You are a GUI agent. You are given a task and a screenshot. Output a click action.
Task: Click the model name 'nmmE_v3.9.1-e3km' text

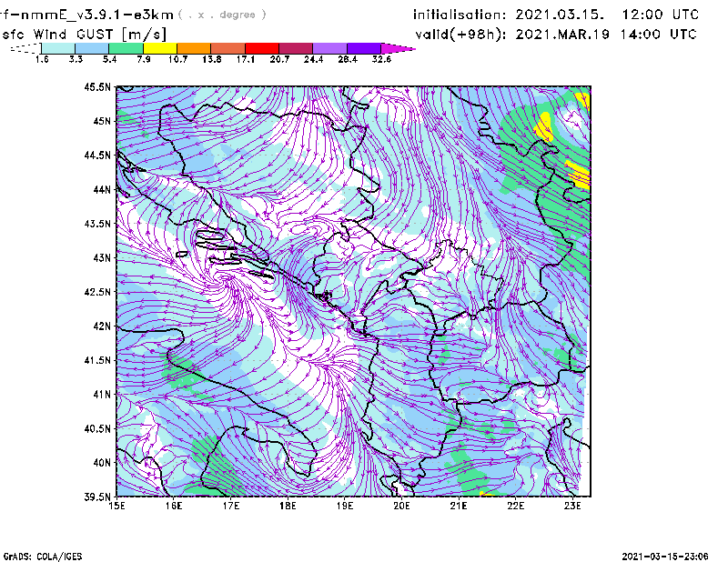pyautogui.click(x=96, y=15)
